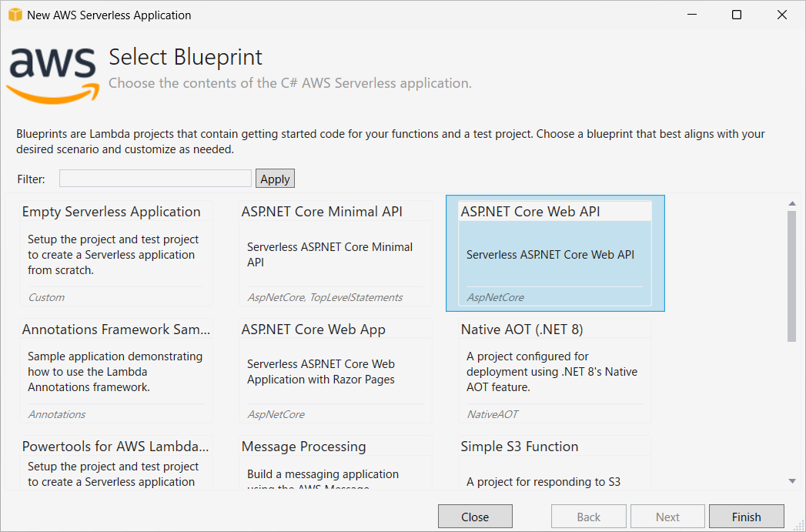
Task: Choose the Powertools for AWS Lambda blueprint
Action: (x=116, y=463)
